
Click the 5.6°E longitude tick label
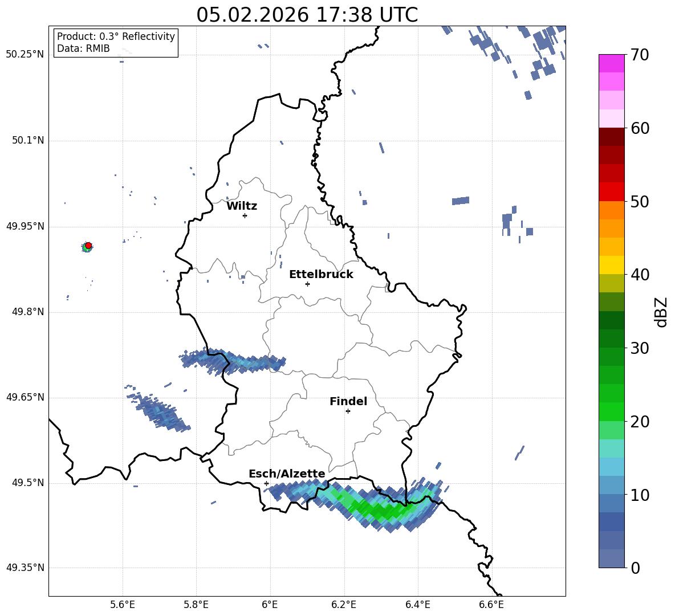tap(123, 605)
